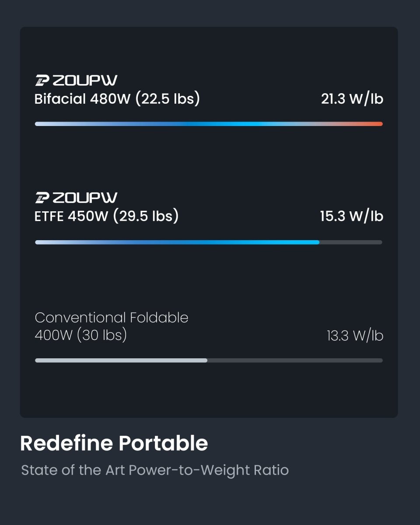Click the filled light portion of Conventional bar

click(121, 360)
